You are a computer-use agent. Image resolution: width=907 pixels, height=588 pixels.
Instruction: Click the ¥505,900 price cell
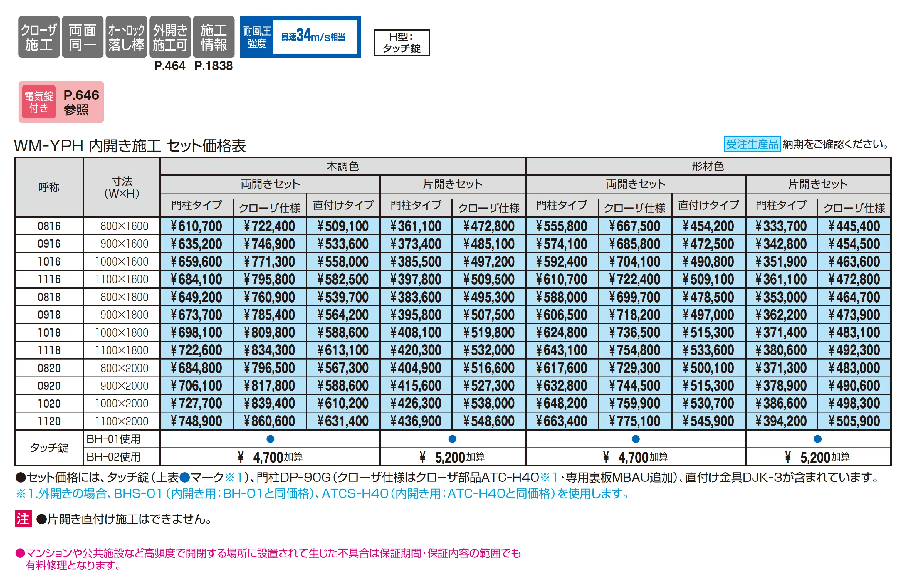854,421
